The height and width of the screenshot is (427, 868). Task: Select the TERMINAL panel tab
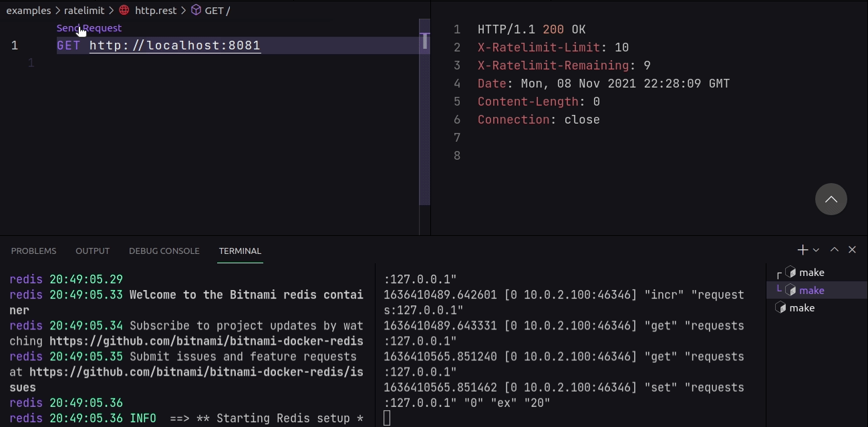point(240,251)
